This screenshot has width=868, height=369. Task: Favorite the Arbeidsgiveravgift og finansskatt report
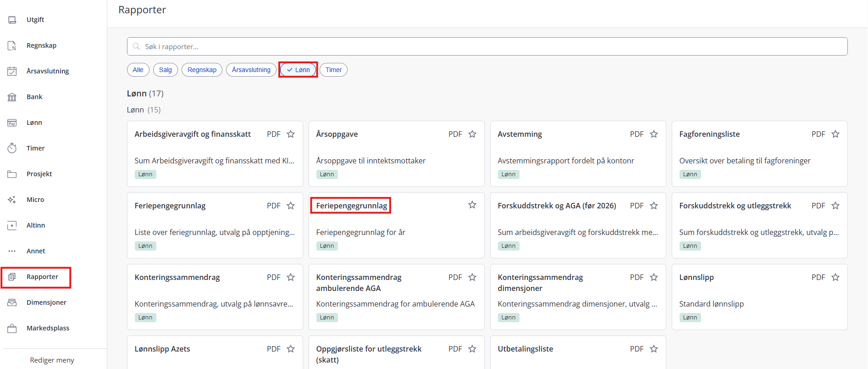click(x=291, y=134)
